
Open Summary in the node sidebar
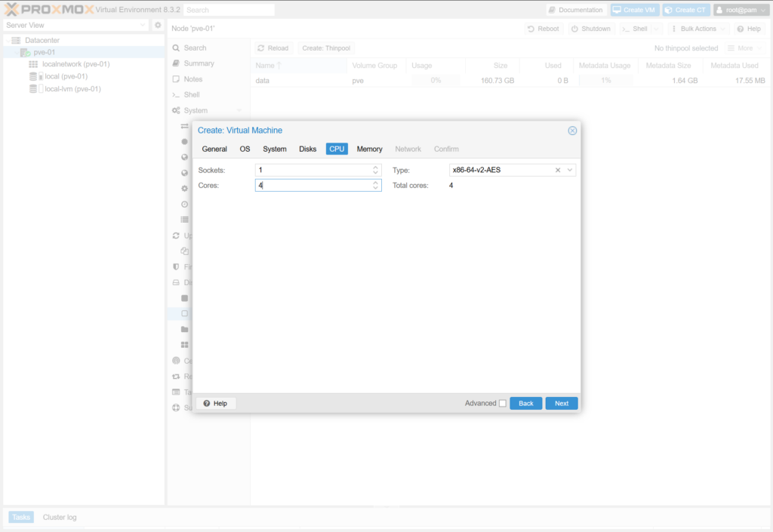pos(199,63)
